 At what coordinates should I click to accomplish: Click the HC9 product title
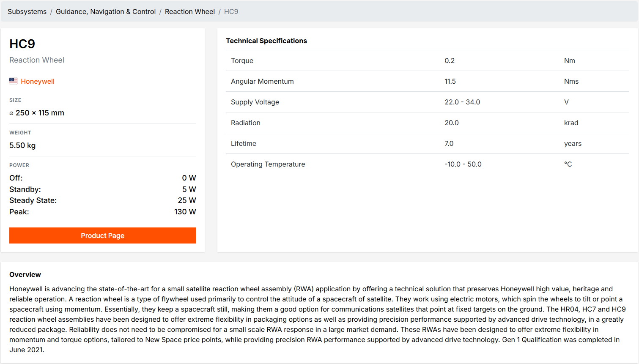22,44
